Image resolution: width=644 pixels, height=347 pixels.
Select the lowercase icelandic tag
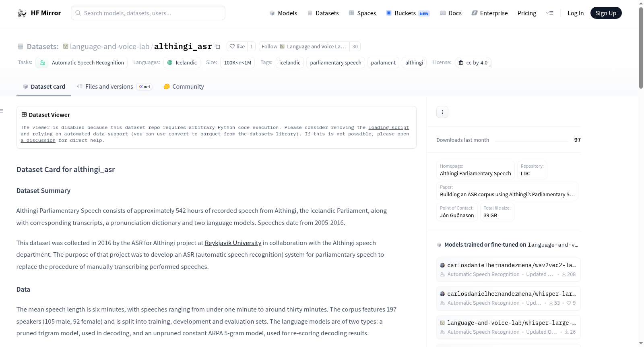point(290,62)
